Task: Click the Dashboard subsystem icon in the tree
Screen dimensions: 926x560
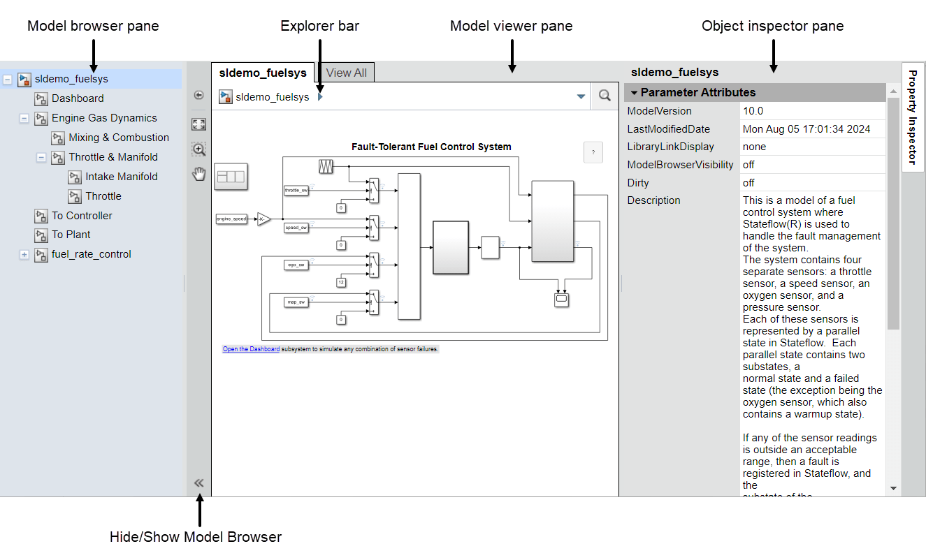Action: click(41, 98)
